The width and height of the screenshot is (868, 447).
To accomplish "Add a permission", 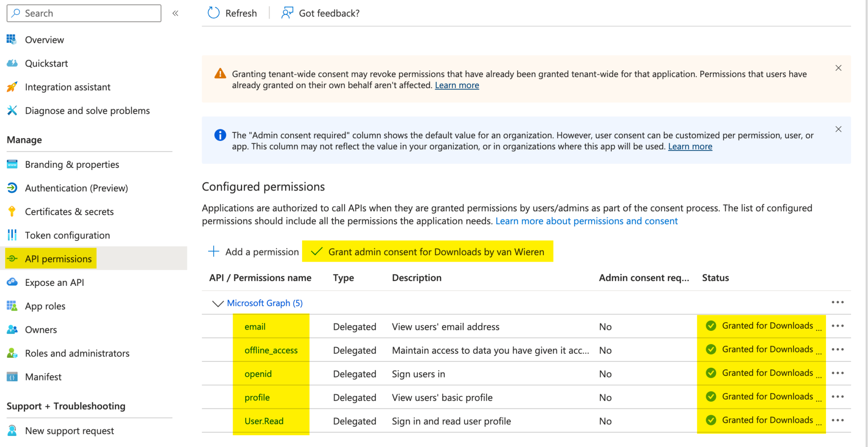I will point(253,251).
